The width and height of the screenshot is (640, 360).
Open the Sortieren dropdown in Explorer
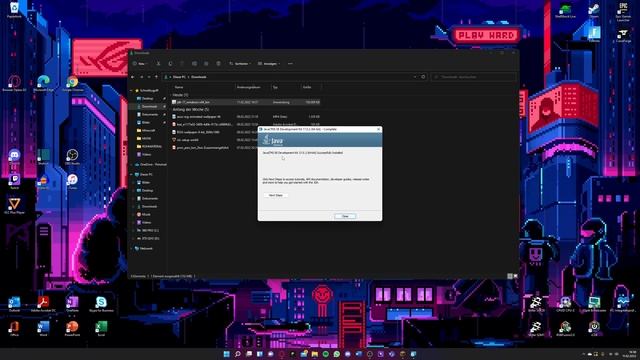pyautogui.click(x=240, y=64)
